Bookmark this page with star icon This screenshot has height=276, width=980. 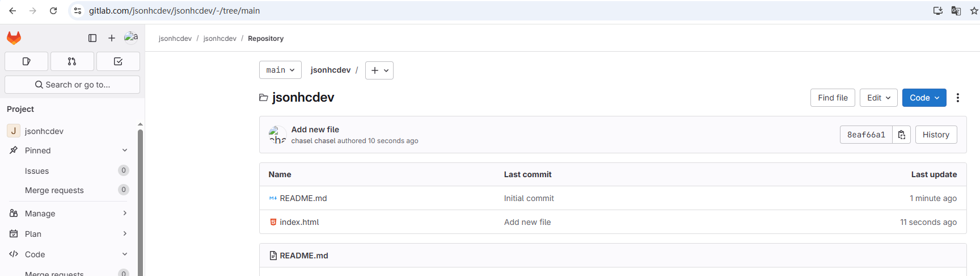coord(974,11)
